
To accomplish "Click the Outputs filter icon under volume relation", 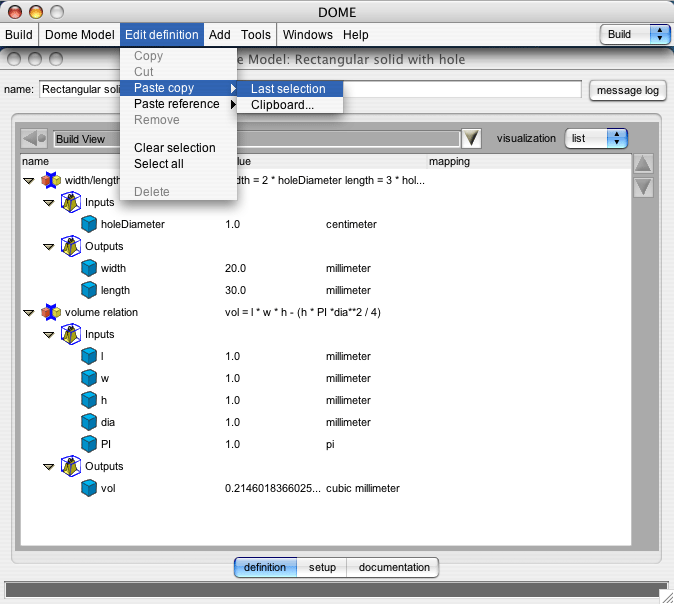I will tap(71, 466).
